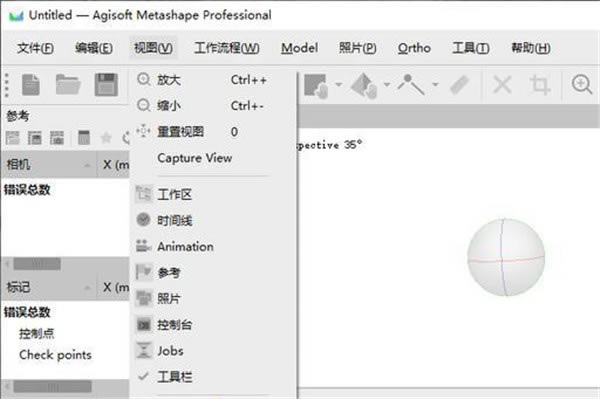Click the first import reference icon
Image resolution: width=600 pixels, height=399 pixels.
[x=12, y=138]
